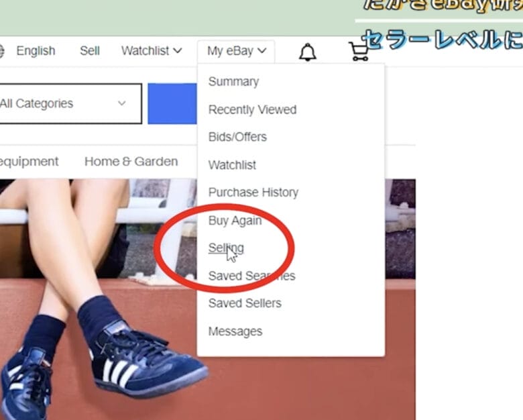
Task: Choose Saved Sellers in the menu
Action: tap(245, 303)
